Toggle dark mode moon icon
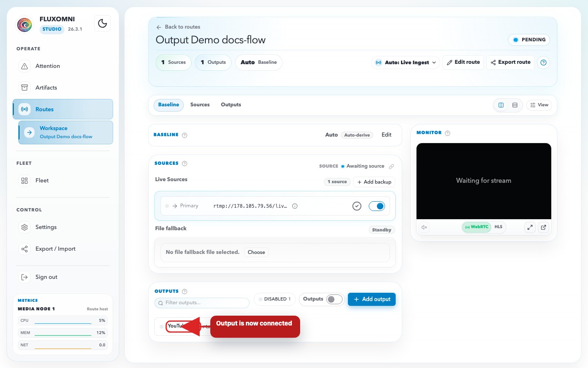Viewport: 588px width, 368px height. click(x=102, y=23)
